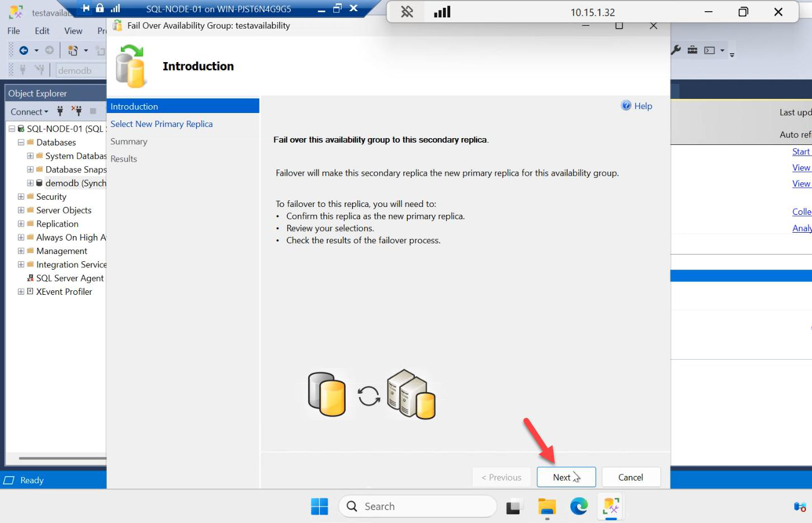The width and height of the screenshot is (812, 523).
Task: Click the Object Explorer horizontal scrollbar
Action: [x=62, y=459]
